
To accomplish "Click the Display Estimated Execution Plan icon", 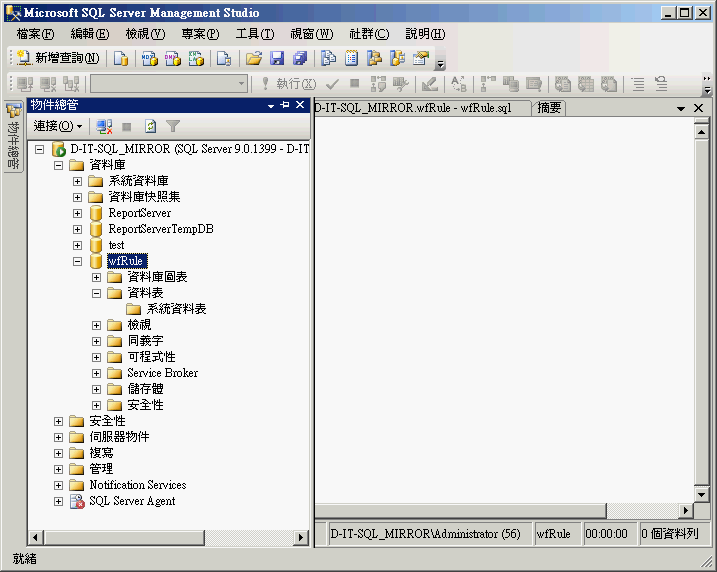I will [x=378, y=84].
